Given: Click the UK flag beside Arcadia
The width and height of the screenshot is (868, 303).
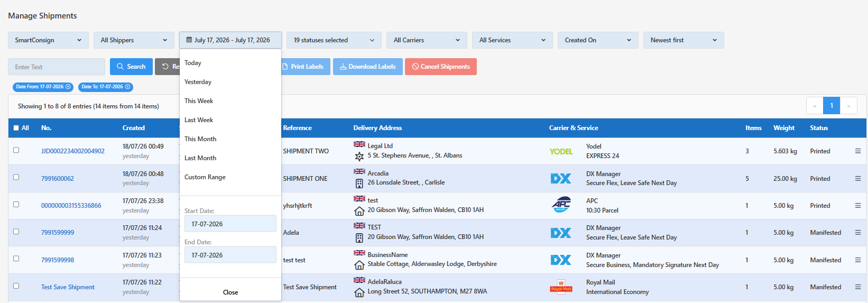Looking at the screenshot, I should (x=359, y=171).
